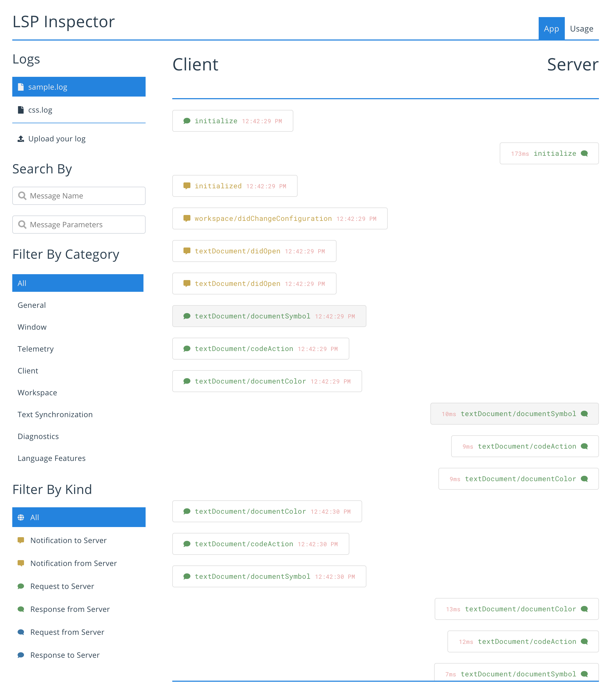Click the file icon beside css.log
Image resolution: width=616 pixels, height=686 pixels.
[x=21, y=110]
